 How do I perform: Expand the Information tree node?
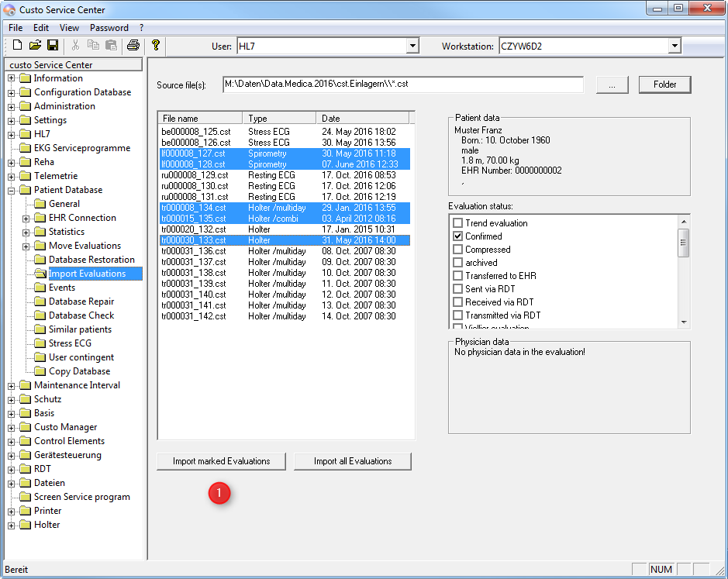[x=11, y=78]
